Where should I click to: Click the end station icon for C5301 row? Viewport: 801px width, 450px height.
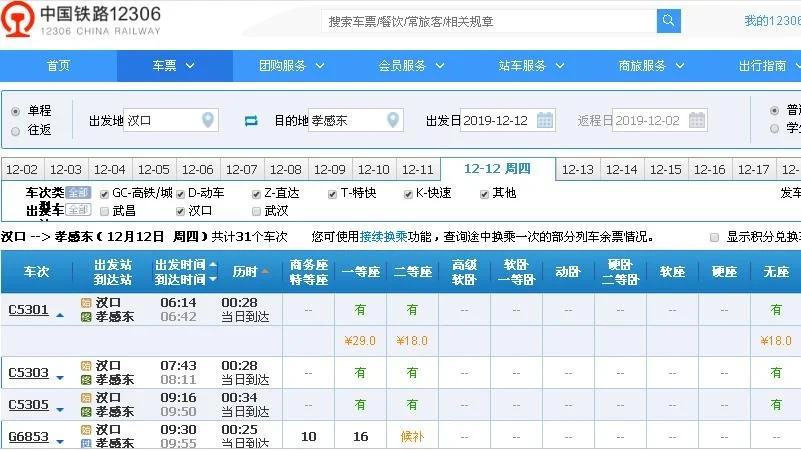[86, 317]
